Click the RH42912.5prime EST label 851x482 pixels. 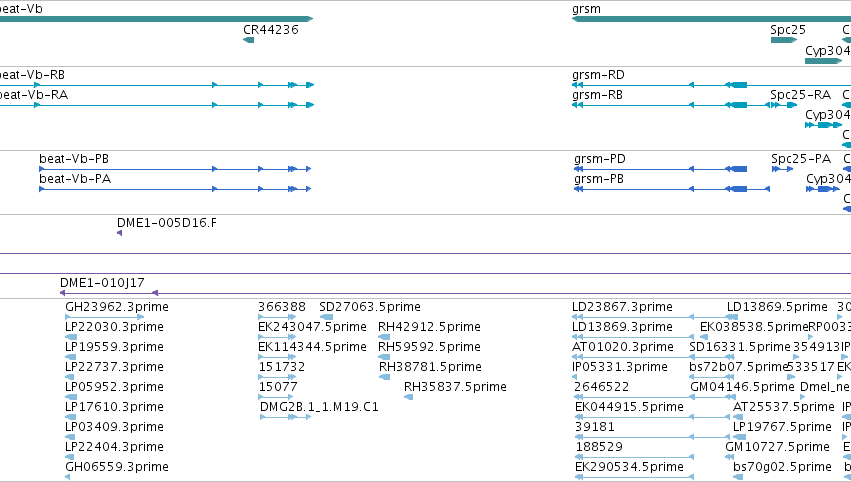tap(429, 327)
